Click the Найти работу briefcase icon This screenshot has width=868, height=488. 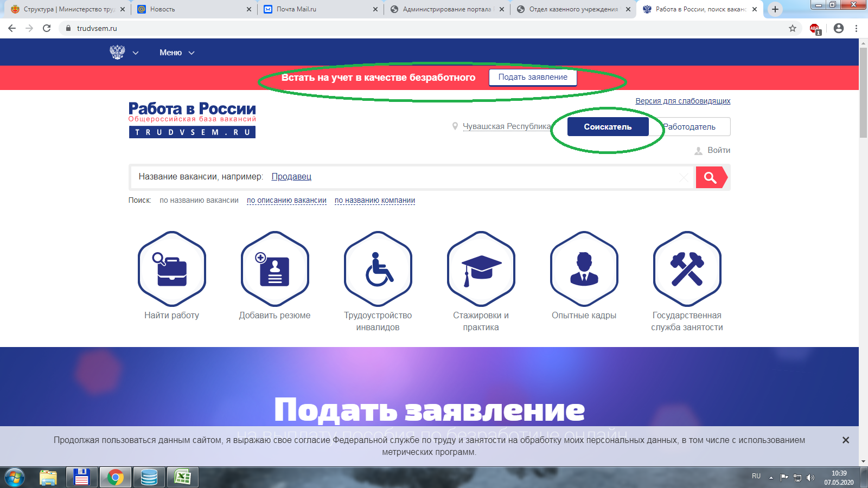coord(172,269)
